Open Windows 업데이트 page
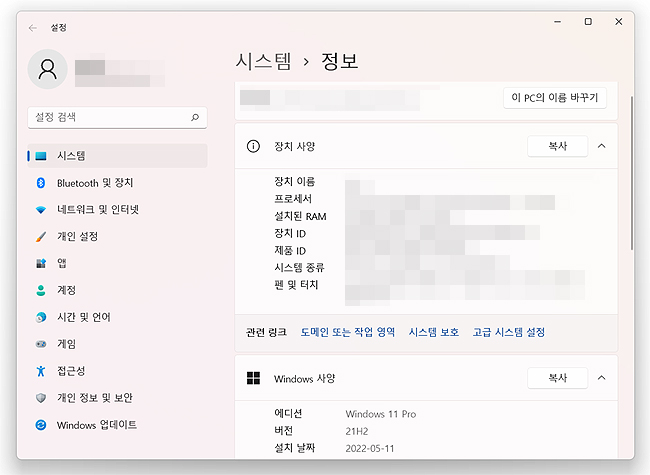The height and width of the screenshot is (475, 650). (117, 425)
